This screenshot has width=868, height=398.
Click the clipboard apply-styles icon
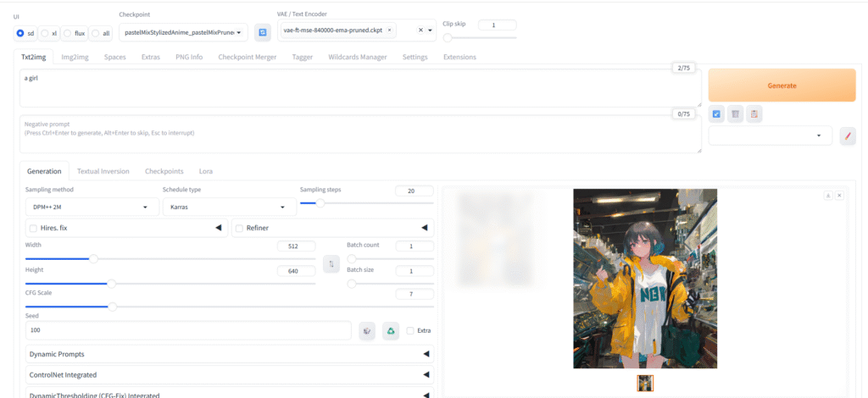tap(754, 113)
